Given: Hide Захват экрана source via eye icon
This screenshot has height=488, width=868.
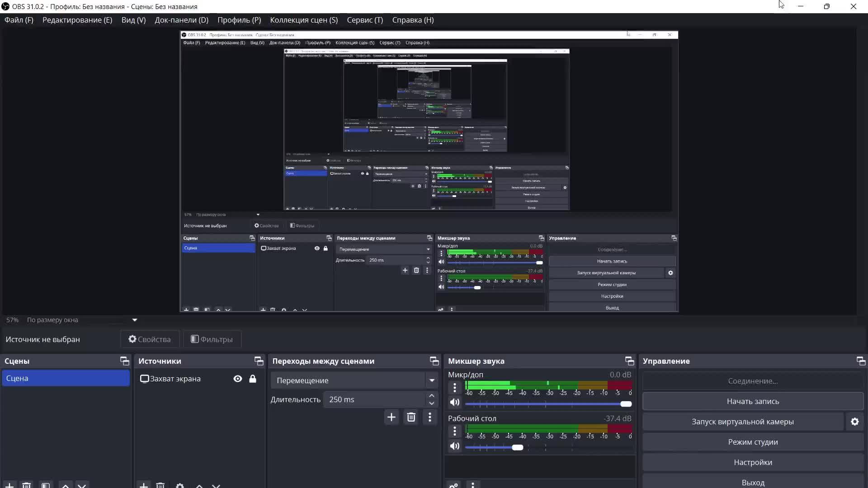Looking at the screenshot, I should coord(238,379).
